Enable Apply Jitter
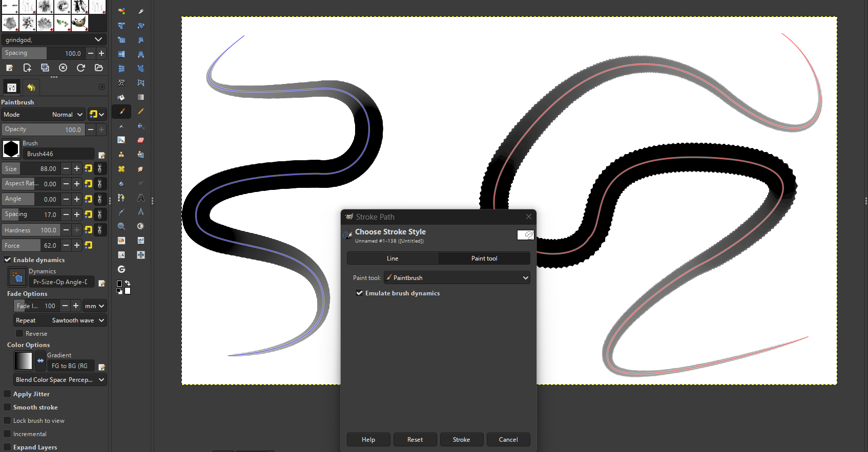This screenshot has height=452, width=868. pos(7,394)
